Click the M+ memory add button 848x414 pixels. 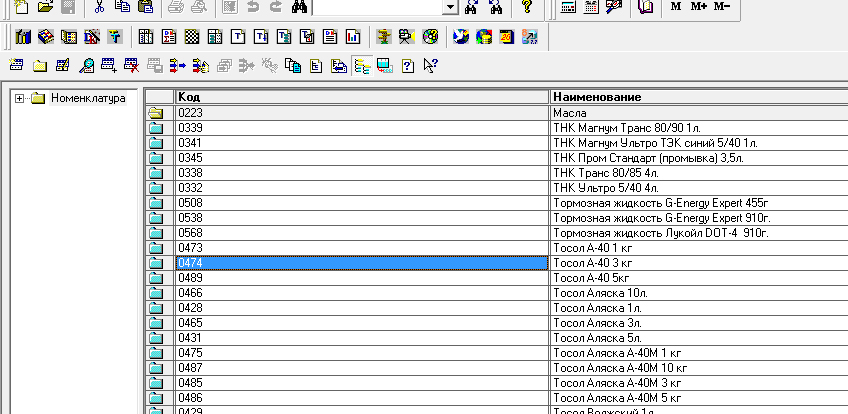(x=698, y=7)
